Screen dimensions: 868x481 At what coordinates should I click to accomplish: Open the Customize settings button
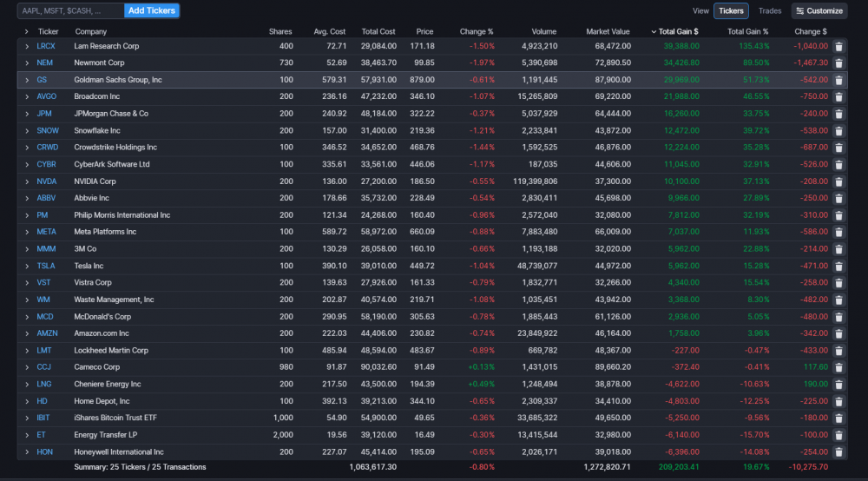click(x=819, y=11)
